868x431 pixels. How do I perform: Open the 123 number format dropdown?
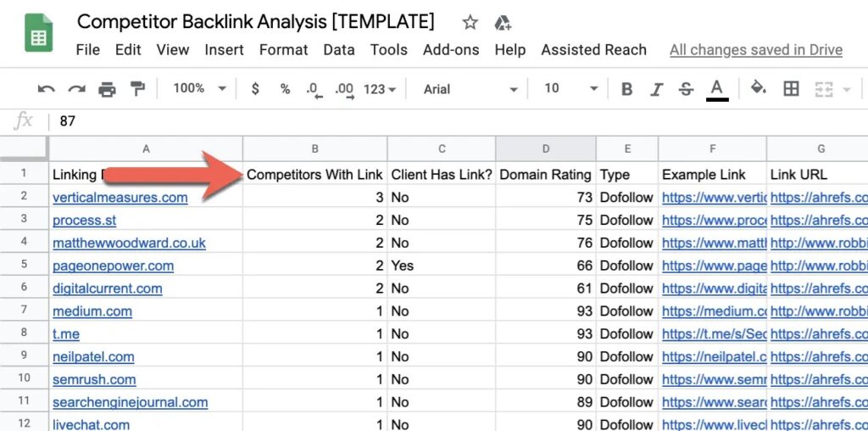(379, 89)
